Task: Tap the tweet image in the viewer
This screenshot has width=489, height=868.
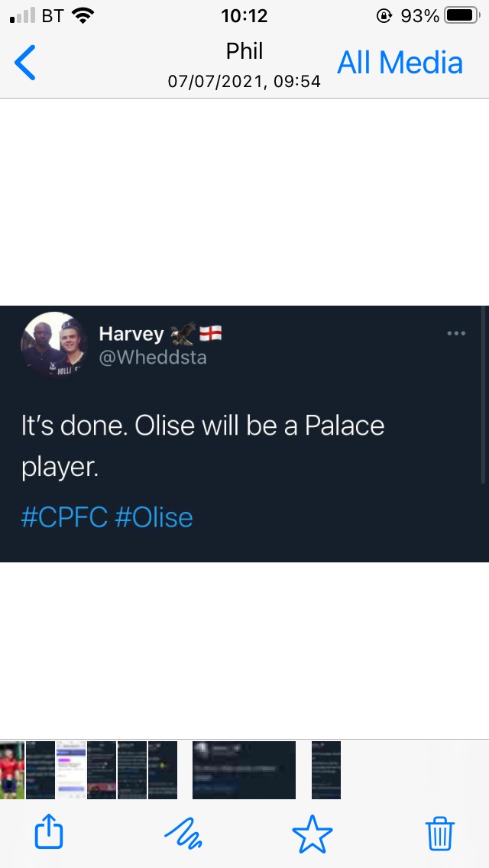Action: coord(244,433)
